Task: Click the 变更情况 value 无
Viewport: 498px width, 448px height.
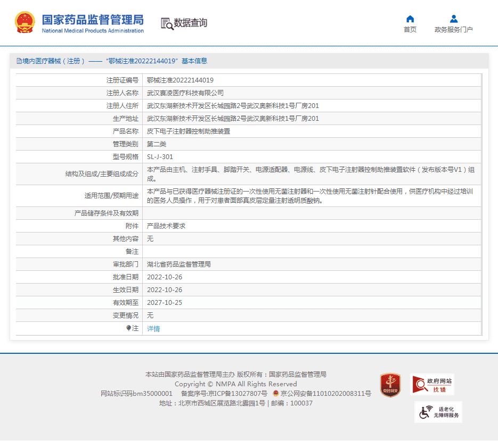Action: [x=150, y=316]
